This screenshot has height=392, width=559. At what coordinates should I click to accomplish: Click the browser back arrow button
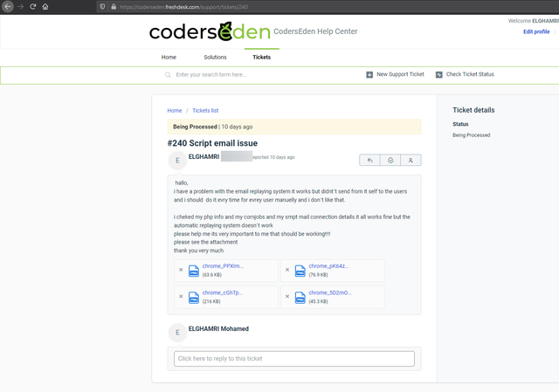click(x=8, y=6)
